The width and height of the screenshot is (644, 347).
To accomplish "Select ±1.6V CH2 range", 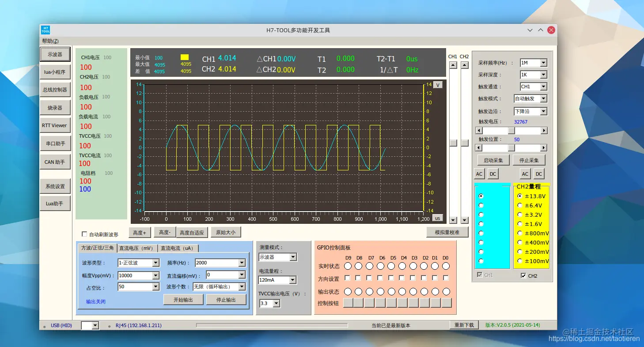I will (520, 224).
